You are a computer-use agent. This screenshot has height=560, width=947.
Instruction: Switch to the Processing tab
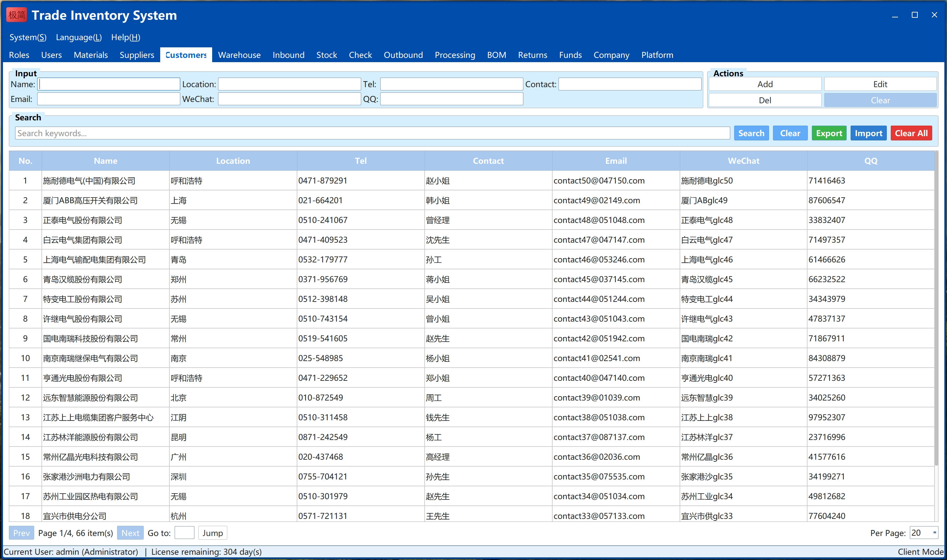point(455,55)
